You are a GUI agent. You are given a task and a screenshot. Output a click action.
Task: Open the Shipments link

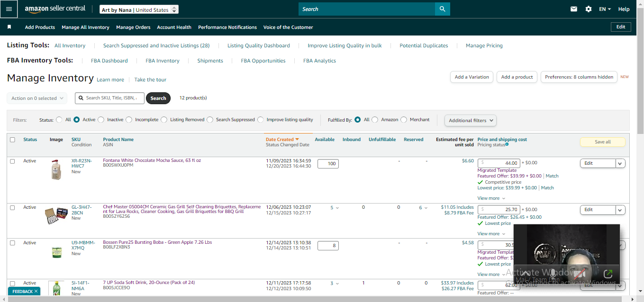(210, 61)
